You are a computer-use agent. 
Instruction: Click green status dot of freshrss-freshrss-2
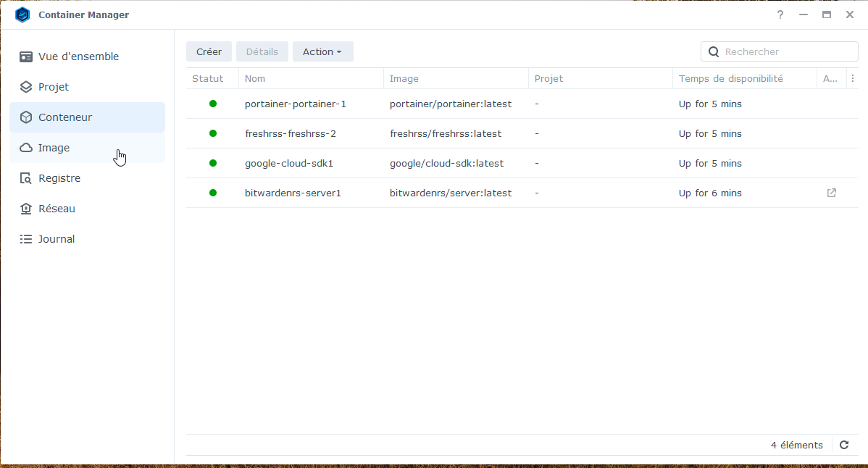[212, 133]
